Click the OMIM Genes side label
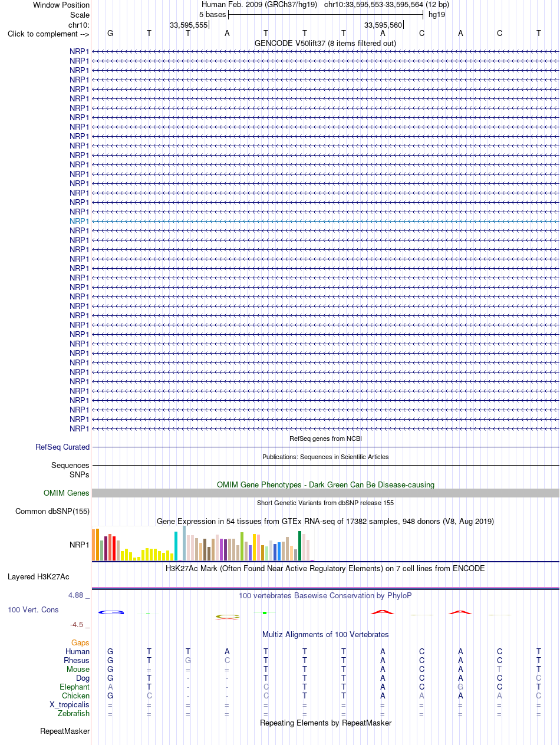Viewport: 560px width, 745px height. click(x=67, y=493)
